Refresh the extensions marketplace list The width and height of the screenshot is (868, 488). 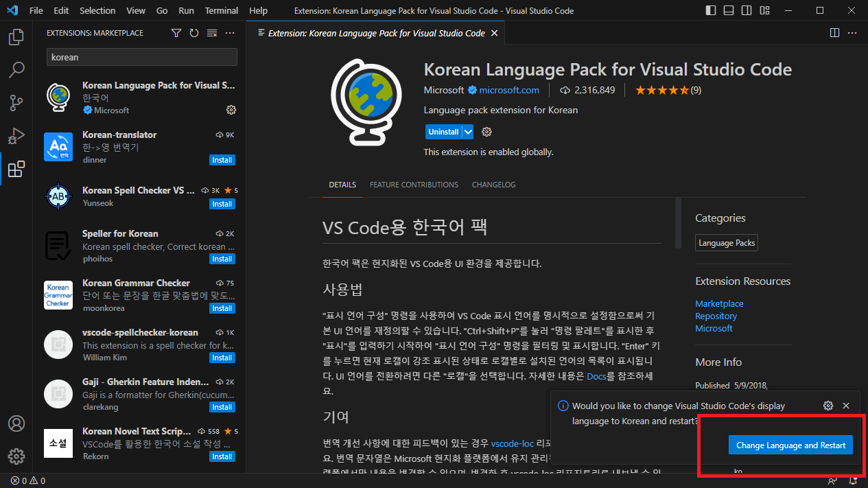tap(194, 33)
